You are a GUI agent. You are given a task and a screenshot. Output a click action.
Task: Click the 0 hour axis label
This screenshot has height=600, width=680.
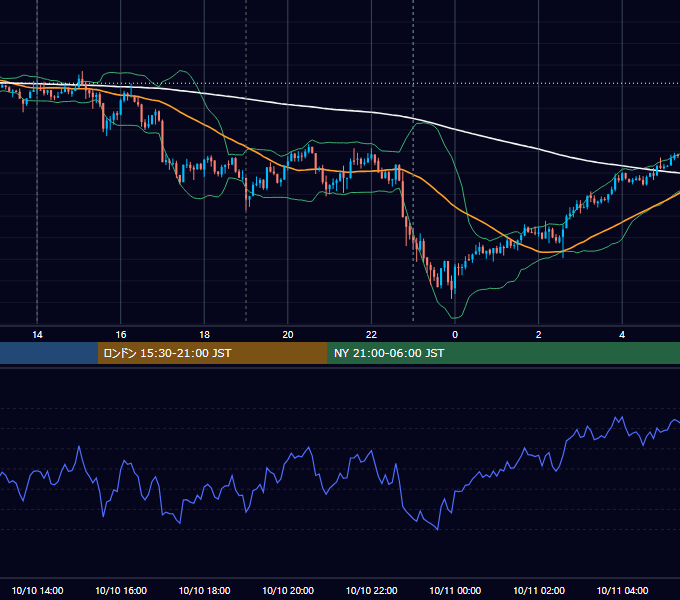(455, 335)
